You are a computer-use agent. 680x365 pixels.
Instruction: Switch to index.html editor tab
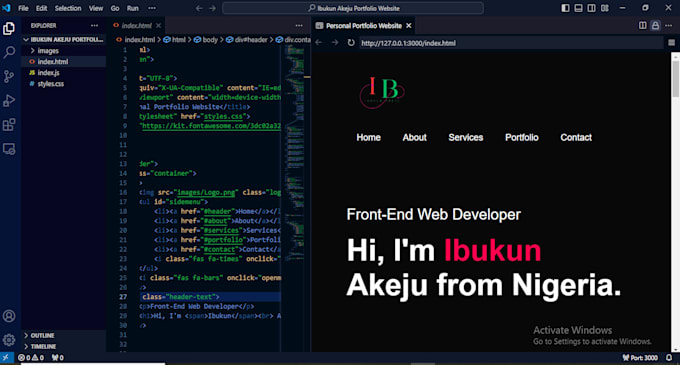tap(136, 26)
